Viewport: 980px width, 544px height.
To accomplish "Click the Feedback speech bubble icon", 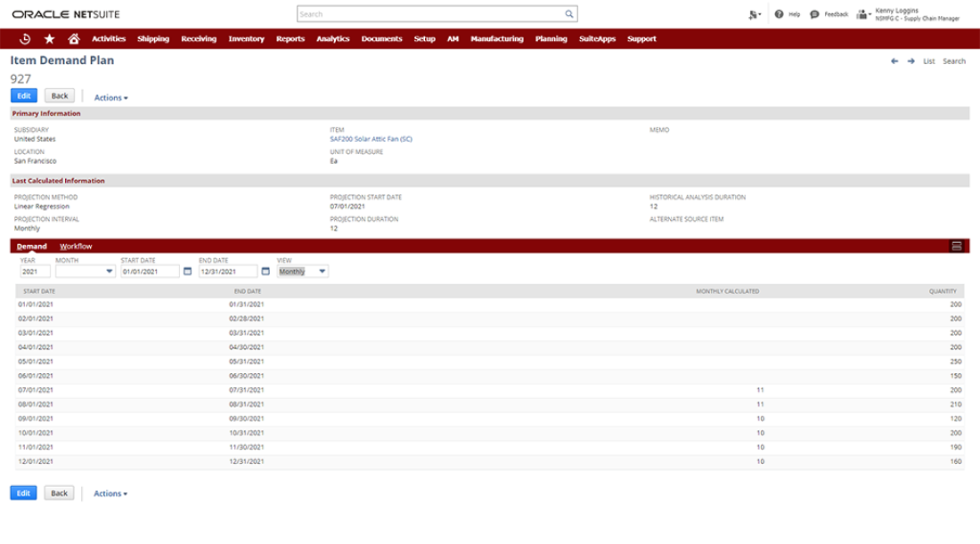I will click(x=814, y=14).
